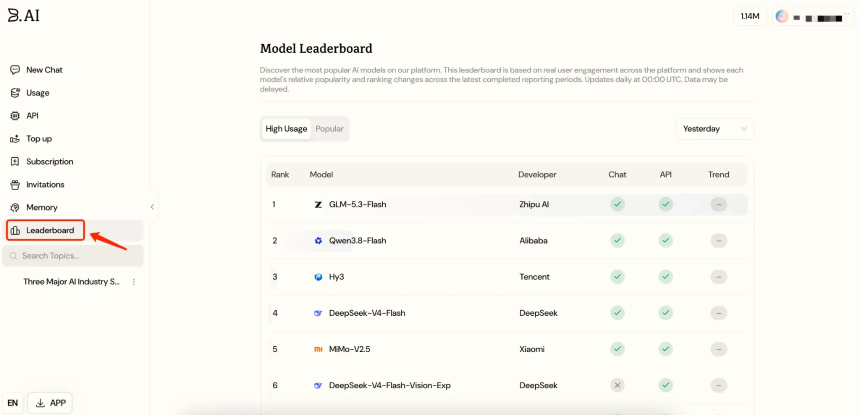Click the MiMo-V2.5 Xiaomi logo icon
Image resolution: width=860 pixels, height=415 pixels.
pos(318,349)
